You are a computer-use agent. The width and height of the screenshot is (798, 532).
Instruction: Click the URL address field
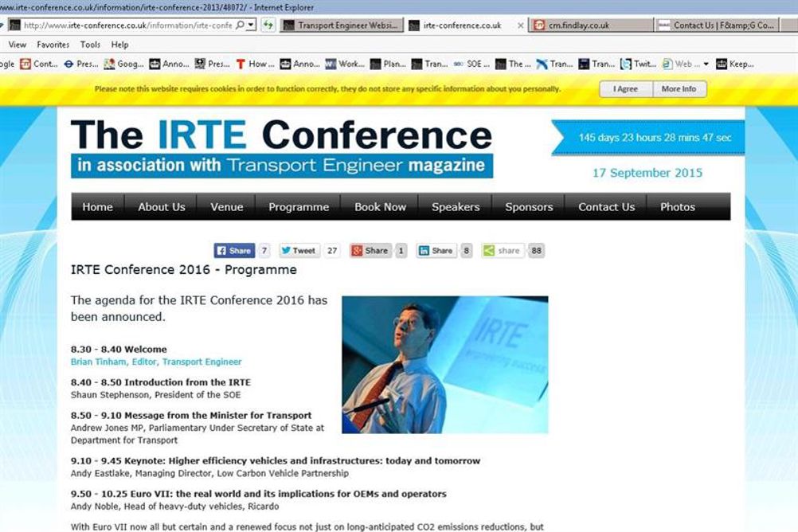[127, 25]
